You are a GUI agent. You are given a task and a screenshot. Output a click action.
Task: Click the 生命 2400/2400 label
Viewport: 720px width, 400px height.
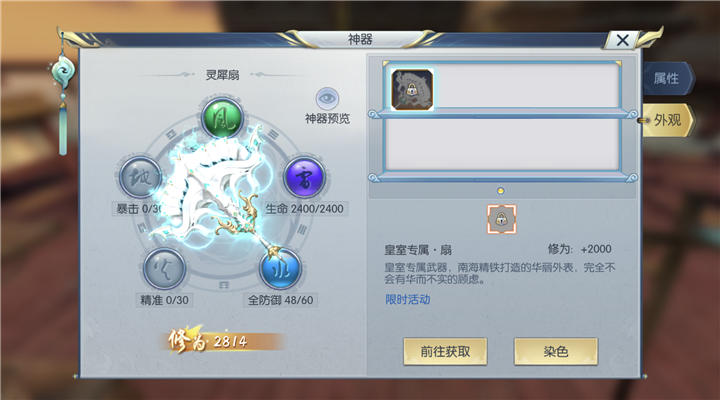tap(304, 209)
